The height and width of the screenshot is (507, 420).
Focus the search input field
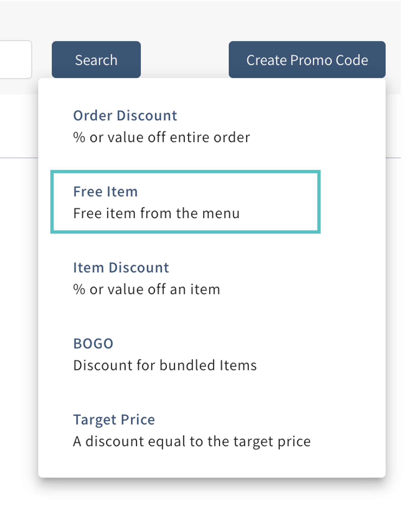pos(15,60)
